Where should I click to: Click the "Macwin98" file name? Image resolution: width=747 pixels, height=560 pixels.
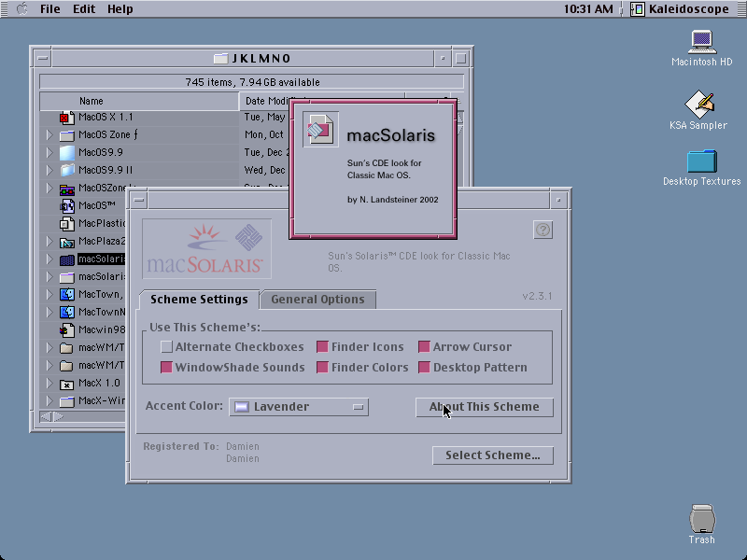pos(102,329)
